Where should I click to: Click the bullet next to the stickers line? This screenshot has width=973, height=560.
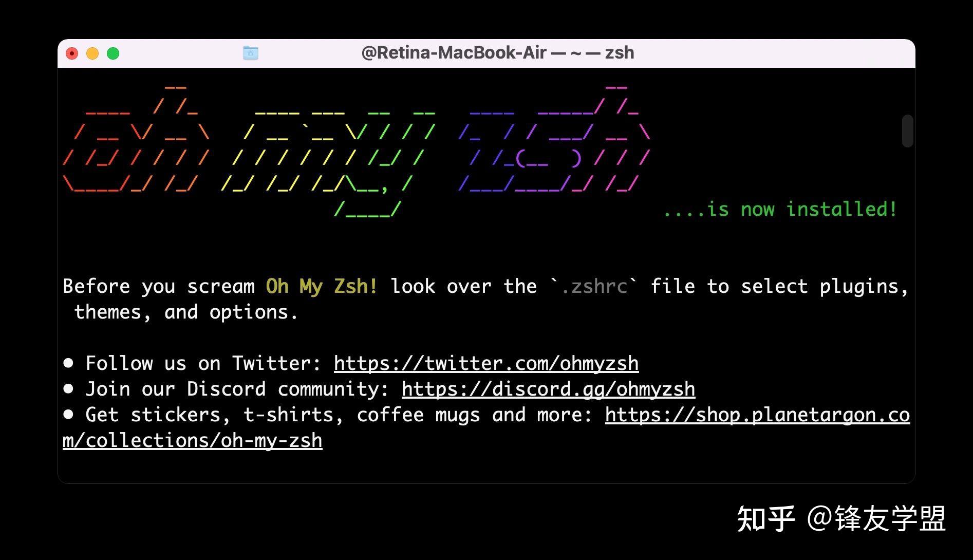(68, 415)
